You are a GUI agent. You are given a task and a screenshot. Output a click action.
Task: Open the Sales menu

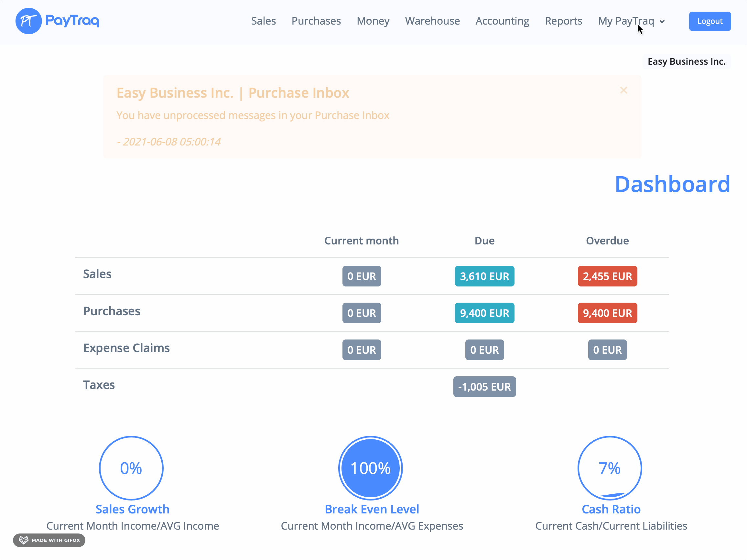click(264, 21)
